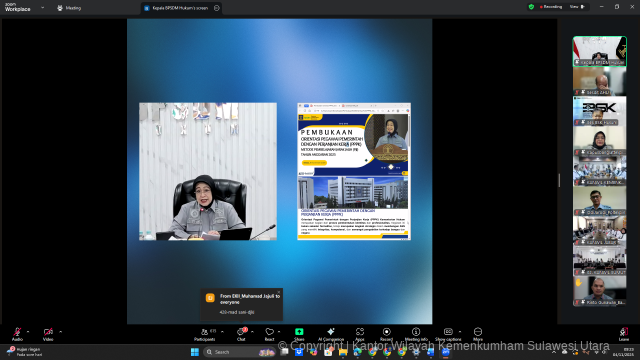Image resolution: width=640 pixels, height=360 pixels.
Task: Open Meeting info
Action: 416,334
